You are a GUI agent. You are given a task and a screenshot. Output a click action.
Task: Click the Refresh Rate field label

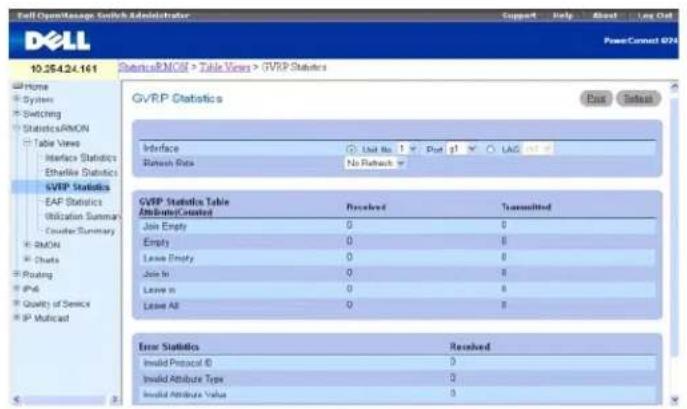169,163
